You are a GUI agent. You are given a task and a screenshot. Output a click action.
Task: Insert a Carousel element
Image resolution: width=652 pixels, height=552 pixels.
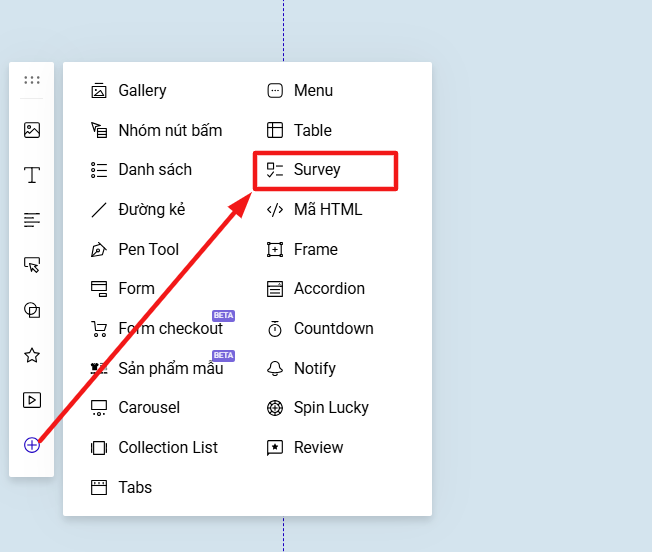(149, 408)
